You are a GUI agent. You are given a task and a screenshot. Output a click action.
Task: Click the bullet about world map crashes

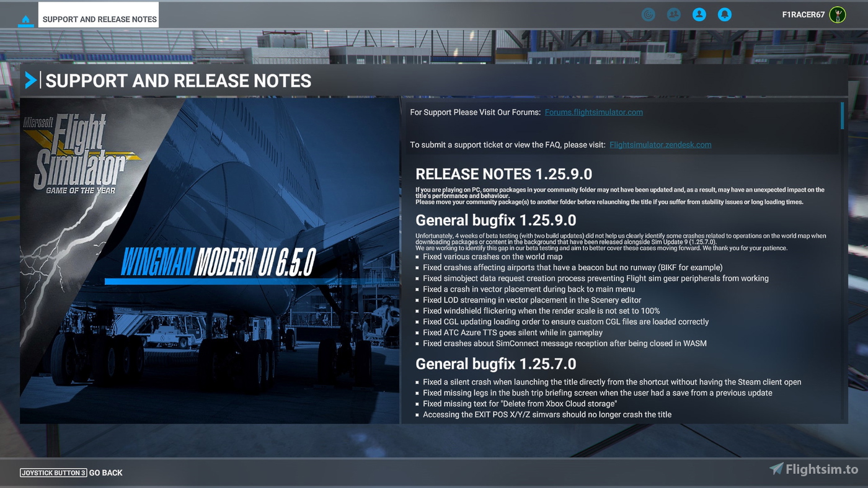pyautogui.click(x=493, y=256)
